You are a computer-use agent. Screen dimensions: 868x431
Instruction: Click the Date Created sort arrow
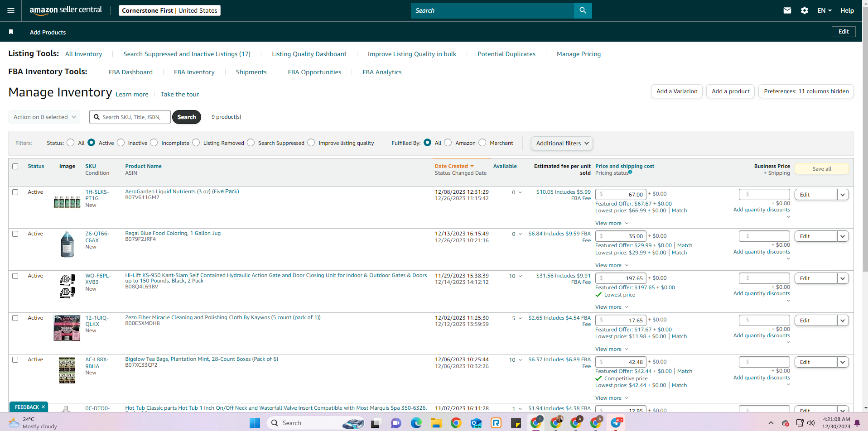472,166
